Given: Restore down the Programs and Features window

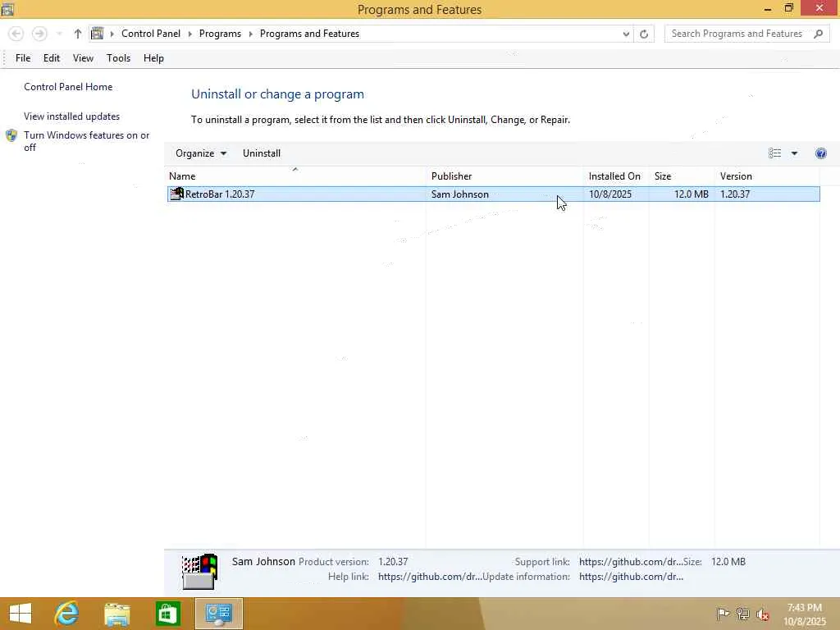Looking at the screenshot, I should 788,8.
